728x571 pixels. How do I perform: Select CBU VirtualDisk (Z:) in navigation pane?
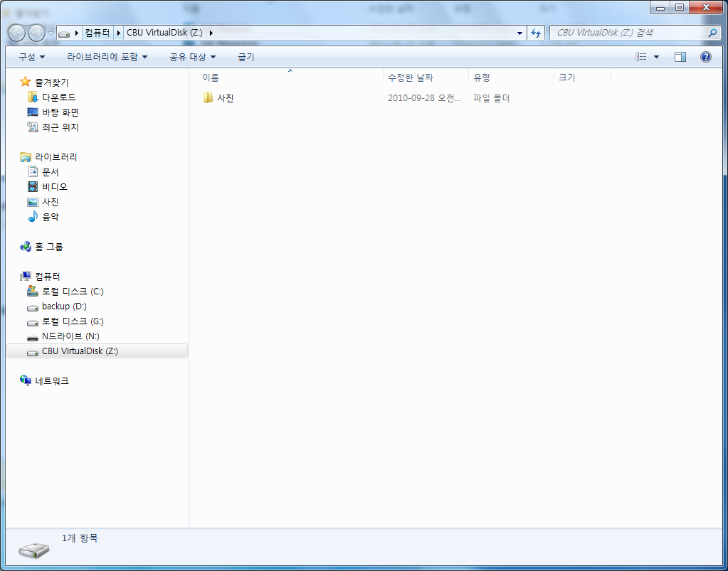coord(80,351)
